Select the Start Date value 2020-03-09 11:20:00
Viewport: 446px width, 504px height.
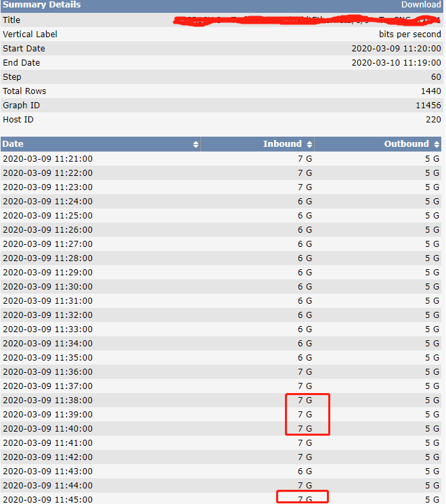(x=396, y=49)
